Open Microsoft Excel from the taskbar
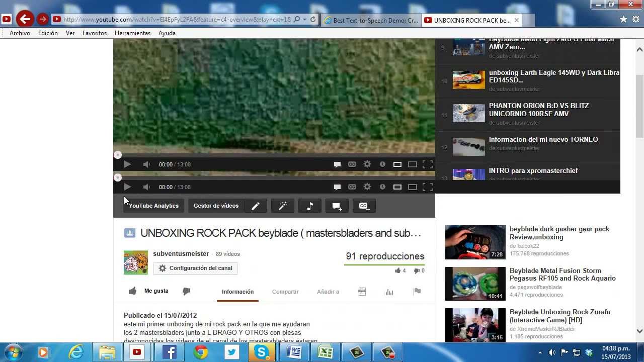Viewport: 644px width, 362px height. (326, 352)
